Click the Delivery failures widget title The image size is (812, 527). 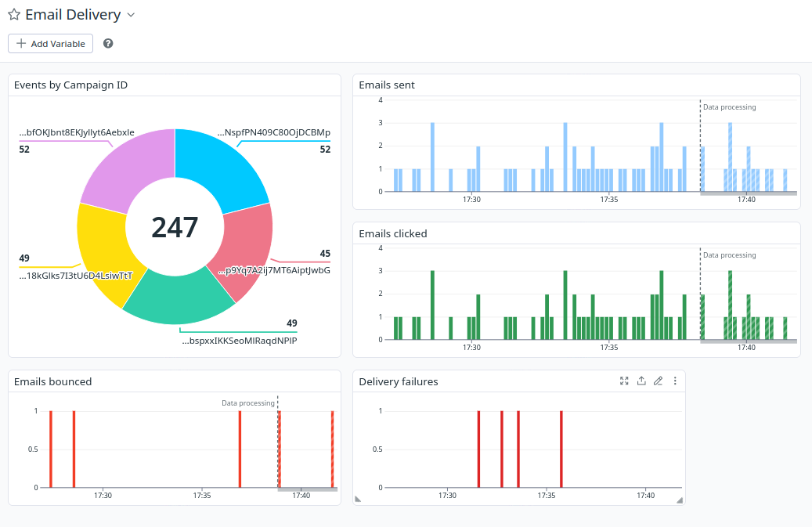click(399, 381)
